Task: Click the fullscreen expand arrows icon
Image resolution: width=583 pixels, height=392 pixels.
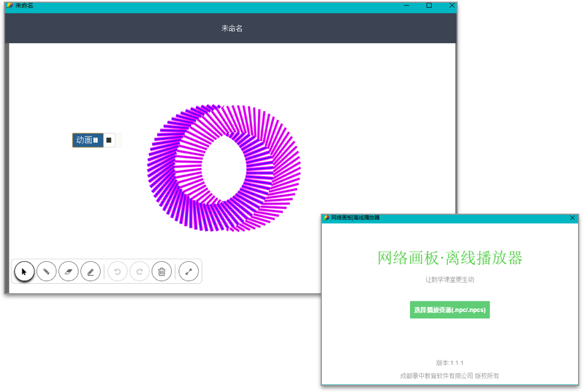Action: click(189, 271)
